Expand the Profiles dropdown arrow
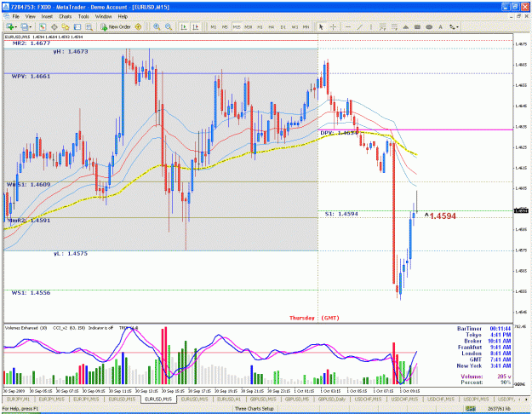Viewport: 532px width, 414px height. 30,27
